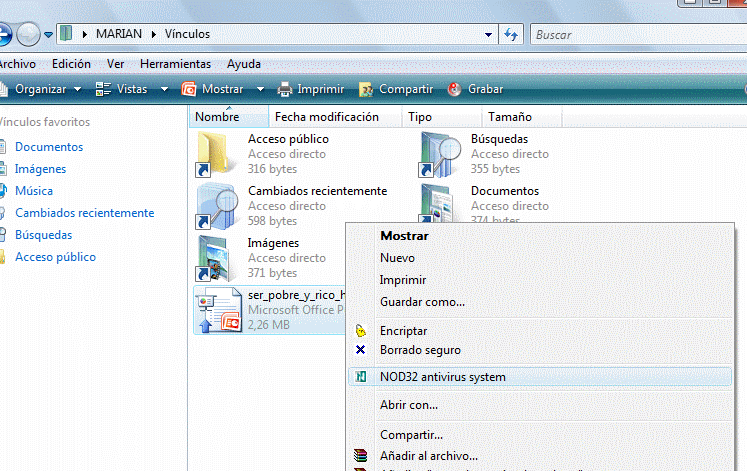Sort by Fecha modificación column header
Image resolution: width=747 pixels, height=471 pixels.
(x=335, y=117)
